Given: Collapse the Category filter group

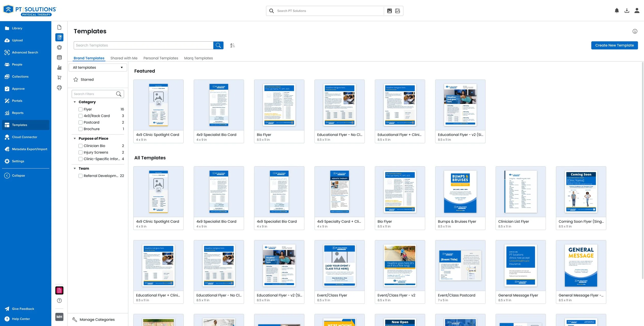Looking at the screenshot, I should pyautogui.click(x=75, y=102).
